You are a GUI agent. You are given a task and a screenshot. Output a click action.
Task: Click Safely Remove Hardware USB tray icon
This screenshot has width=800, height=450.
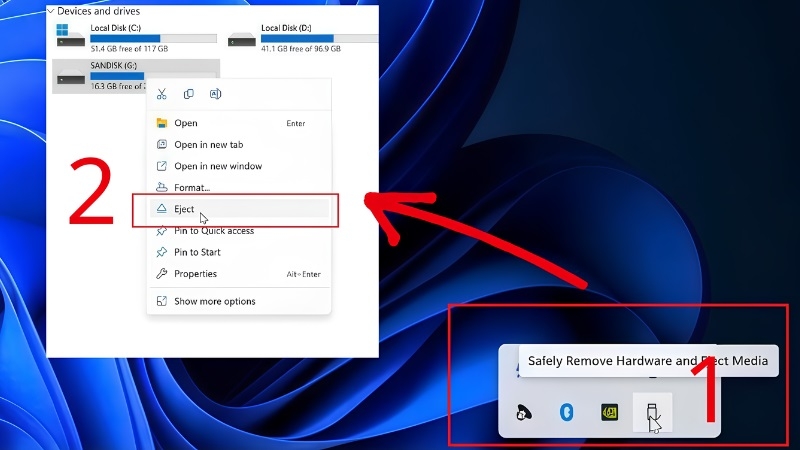653,412
